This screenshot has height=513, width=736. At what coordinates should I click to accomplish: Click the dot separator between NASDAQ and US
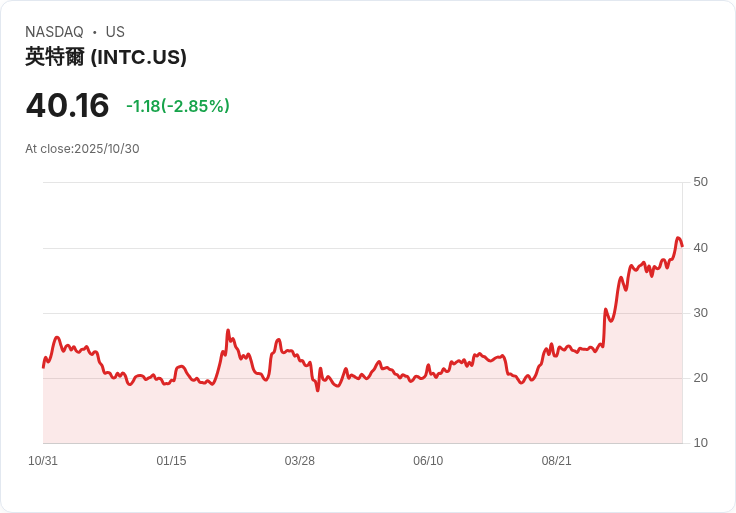click(x=94, y=32)
